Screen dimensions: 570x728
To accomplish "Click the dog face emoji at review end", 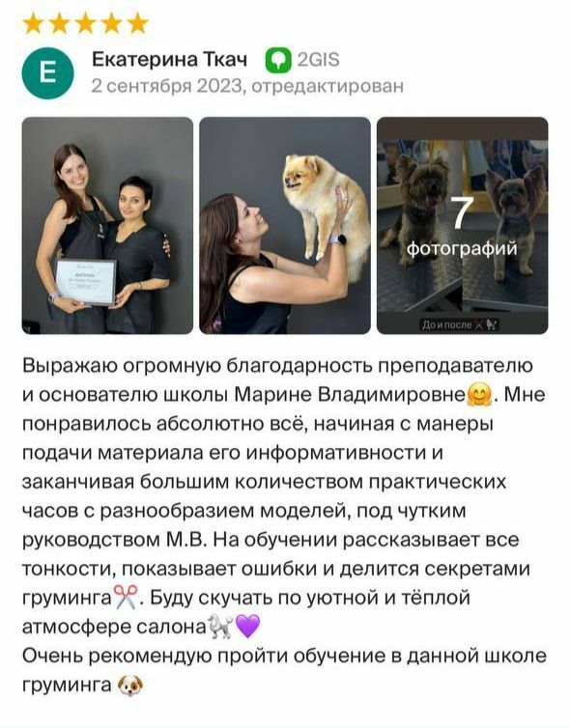I will click(x=130, y=685).
